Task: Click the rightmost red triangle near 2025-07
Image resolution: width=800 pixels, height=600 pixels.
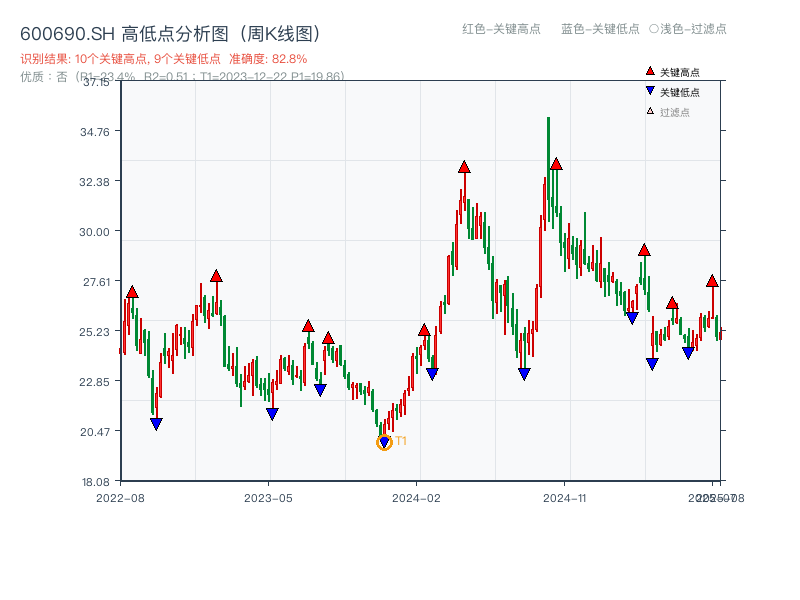Action: 713,279
